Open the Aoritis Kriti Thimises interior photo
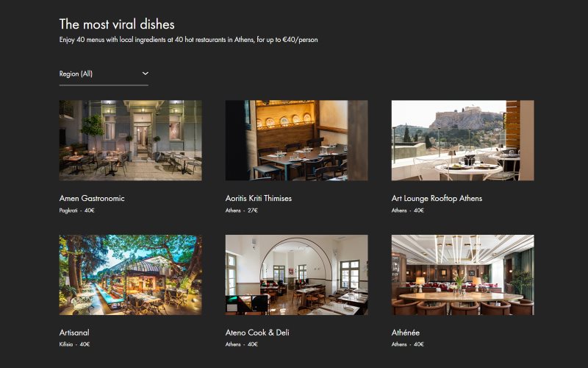 (x=297, y=141)
